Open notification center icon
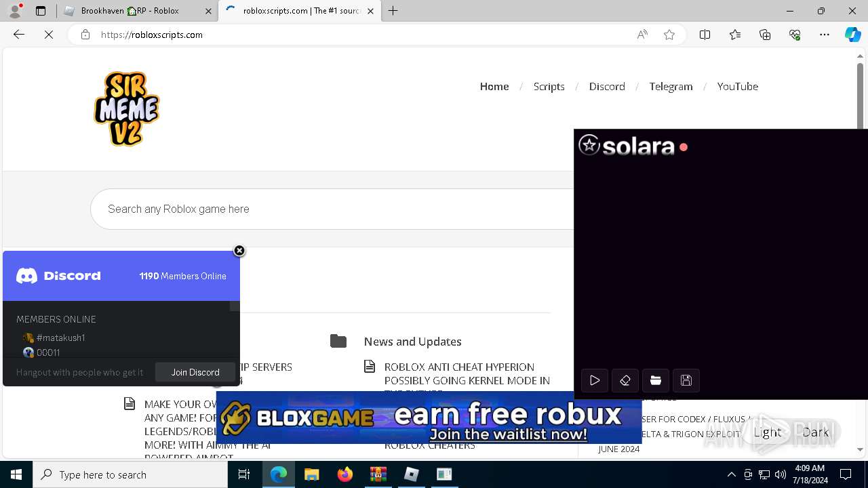 pos(846,474)
